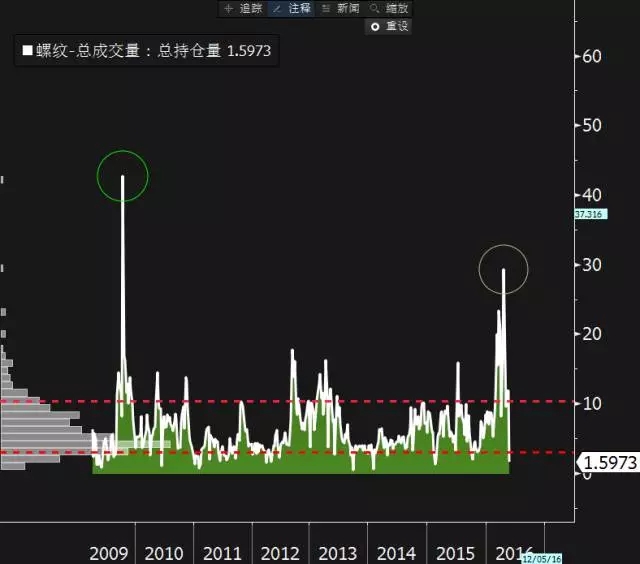Select legend text 螺纹-总成交量：总持仓量 1.5973

click(x=153, y=51)
